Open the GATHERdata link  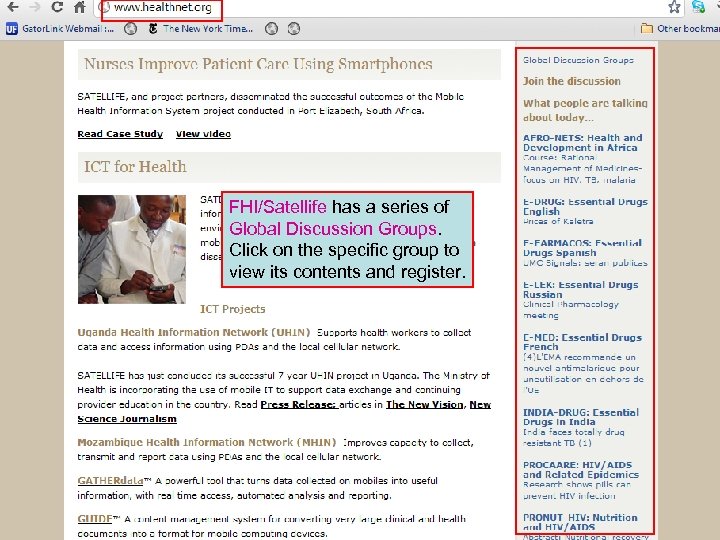[x=110, y=481]
